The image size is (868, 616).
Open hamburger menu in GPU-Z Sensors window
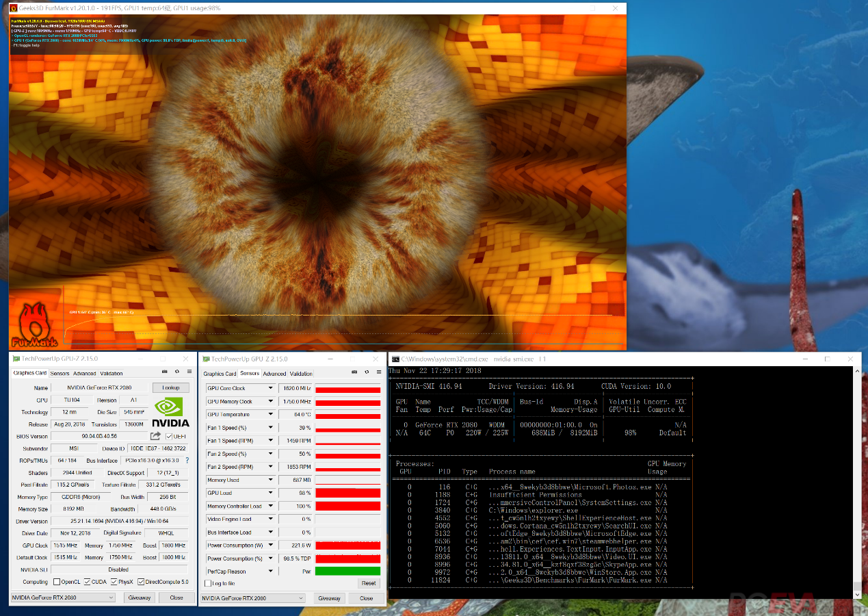coord(379,372)
